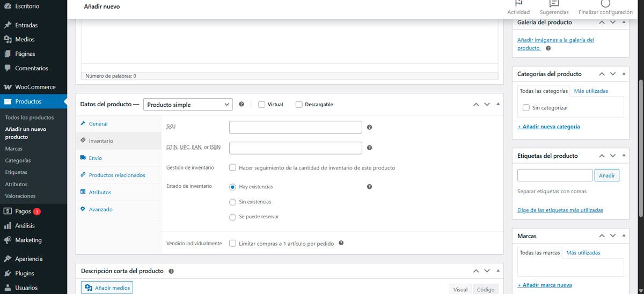
Task: Click the Finalizar configuración circle icon
Action: tap(605, 3)
